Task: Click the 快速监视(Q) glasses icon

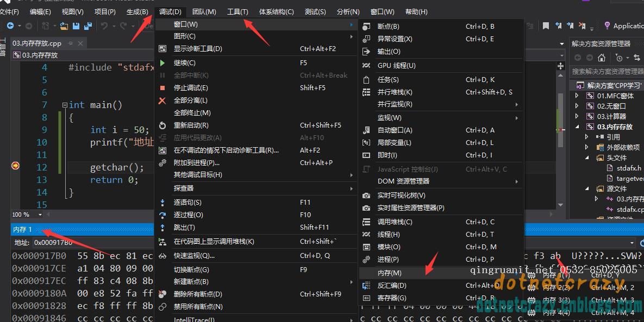Action: pos(162,256)
